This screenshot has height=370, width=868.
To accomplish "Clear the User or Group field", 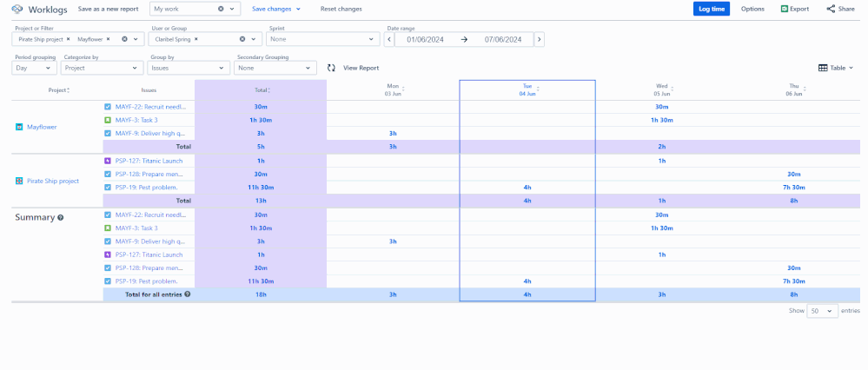I will pyautogui.click(x=242, y=39).
